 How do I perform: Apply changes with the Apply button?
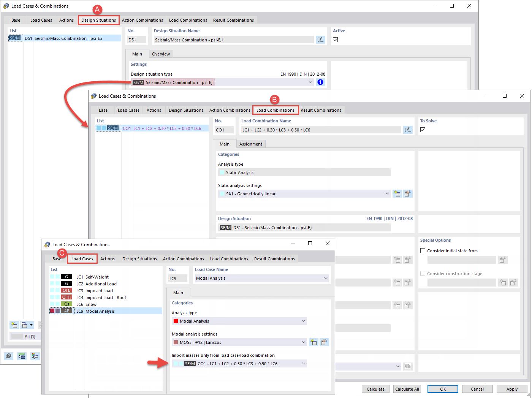(x=512, y=389)
